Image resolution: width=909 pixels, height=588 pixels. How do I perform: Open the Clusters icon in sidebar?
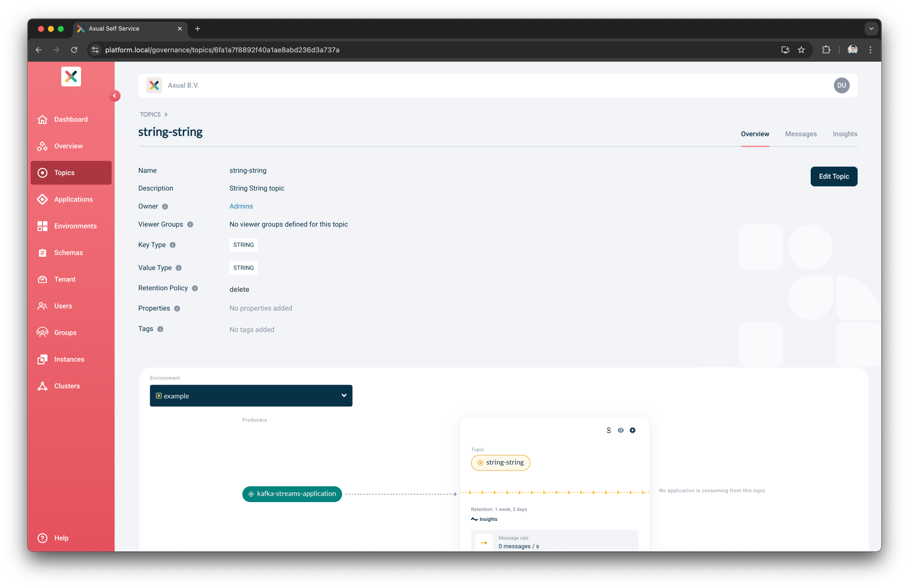pos(42,386)
